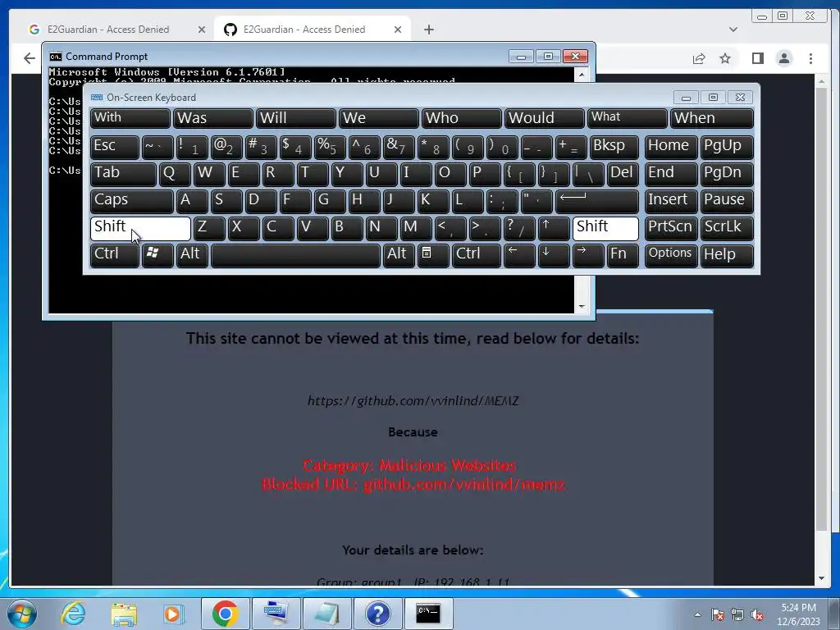The image size is (840, 630).
Task: Open taskbar clock showing 5:24 PM
Action: point(798,614)
